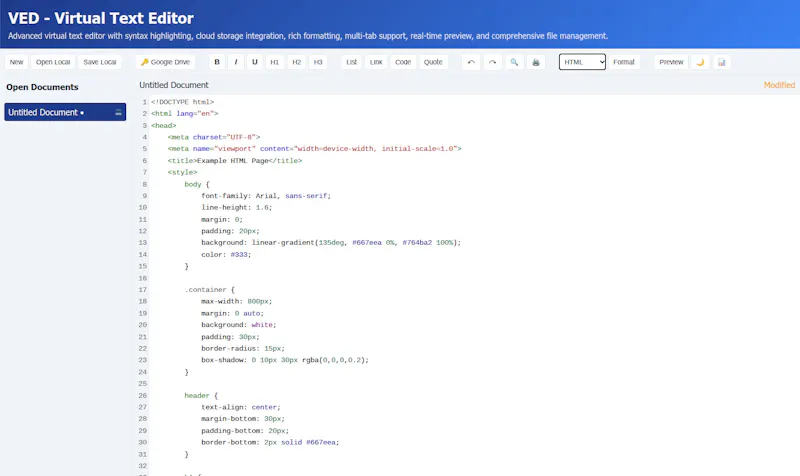
Task: Click the linear-gradient background line
Action: (x=331, y=243)
